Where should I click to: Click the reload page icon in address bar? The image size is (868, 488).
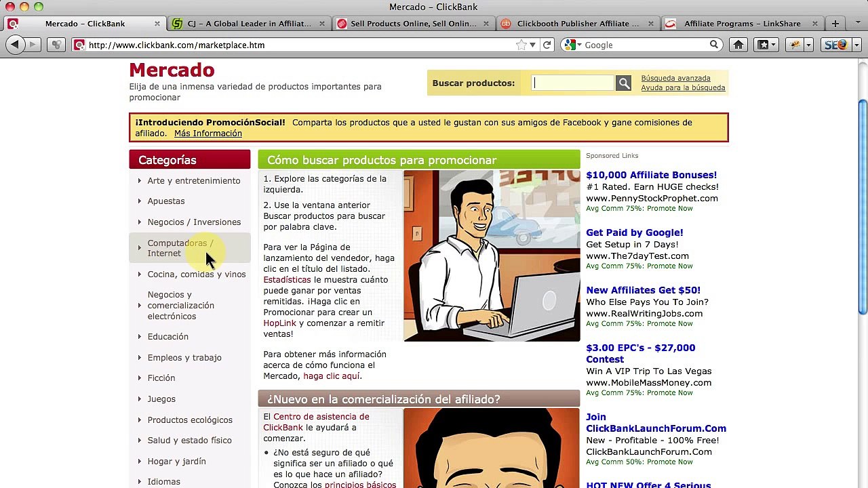pos(547,45)
